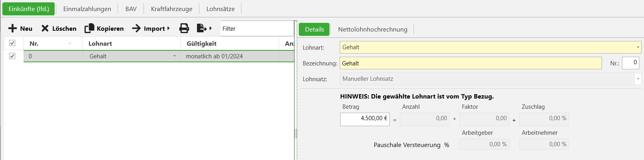The image size is (644, 160).
Task: Open the Lohnsatz dropdown arrow
Action: [638, 79]
